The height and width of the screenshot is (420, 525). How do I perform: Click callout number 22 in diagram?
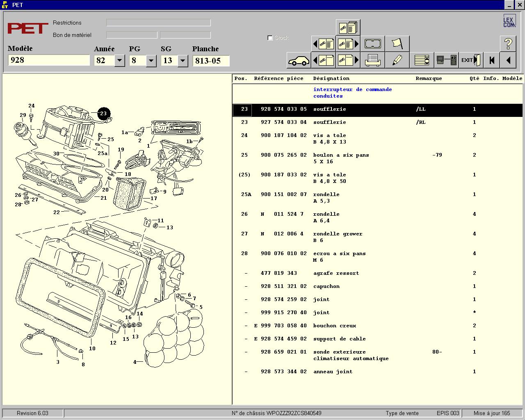click(x=57, y=212)
